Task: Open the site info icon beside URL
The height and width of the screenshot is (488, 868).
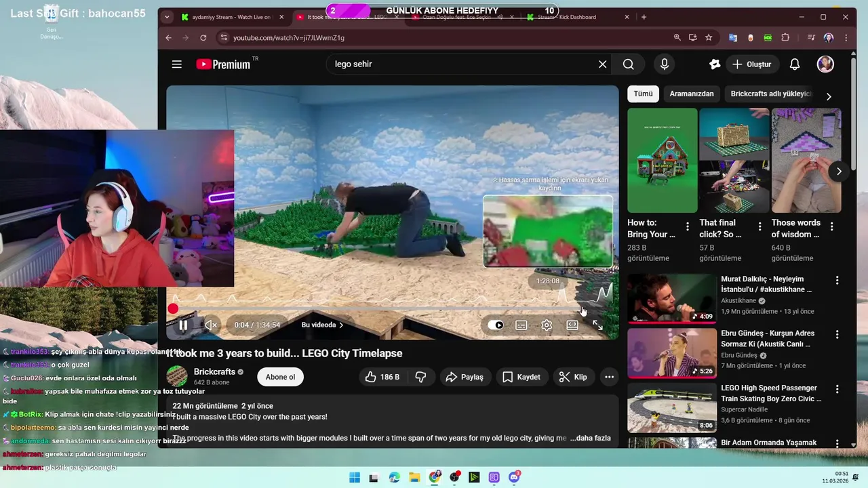Action: (x=224, y=38)
